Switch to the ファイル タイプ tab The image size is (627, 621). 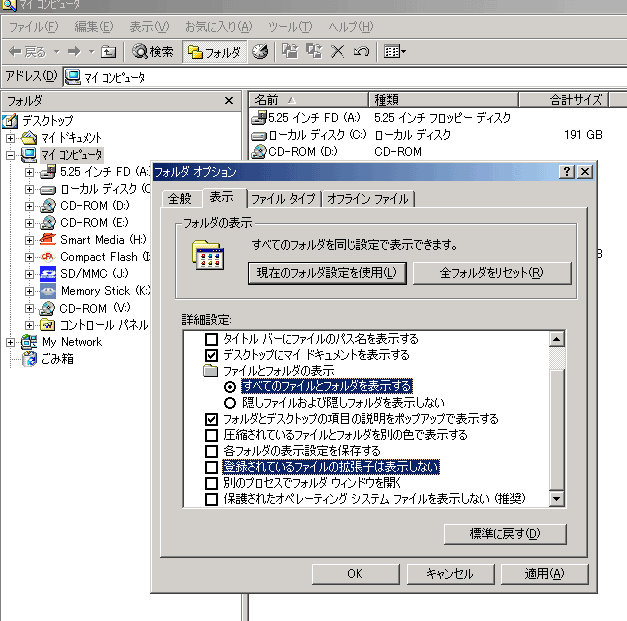[x=284, y=199]
